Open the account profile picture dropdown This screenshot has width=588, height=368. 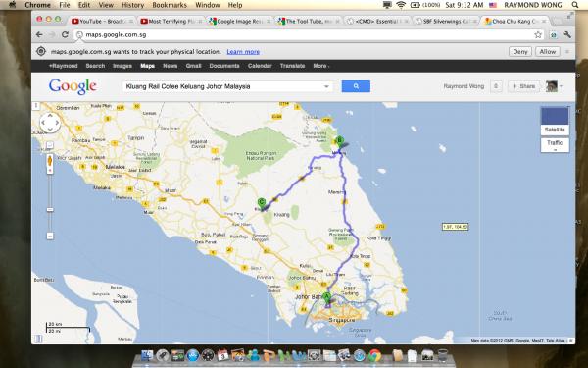tap(554, 86)
